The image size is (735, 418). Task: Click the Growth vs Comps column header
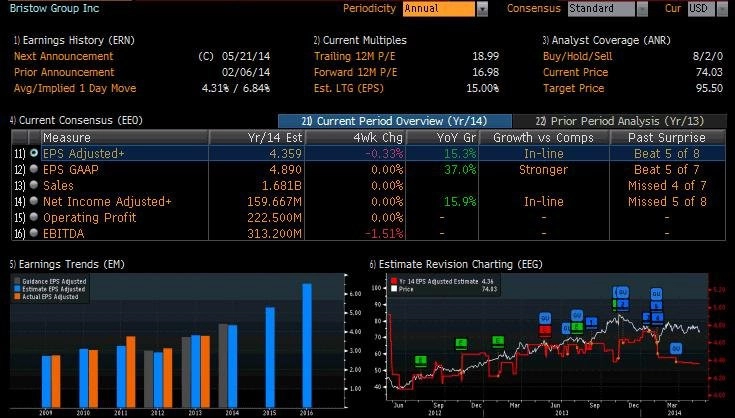[x=544, y=137]
